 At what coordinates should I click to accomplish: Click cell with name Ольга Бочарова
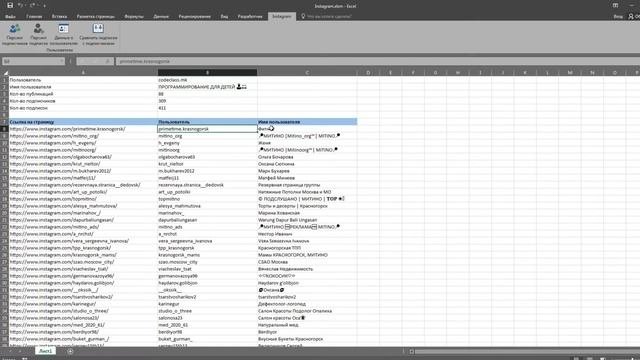tap(307, 157)
